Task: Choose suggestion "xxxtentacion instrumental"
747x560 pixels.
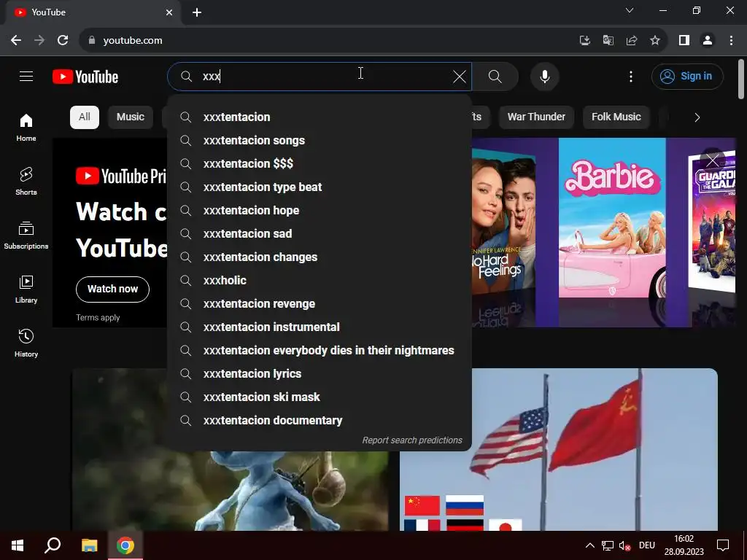Action: [320, 327]
